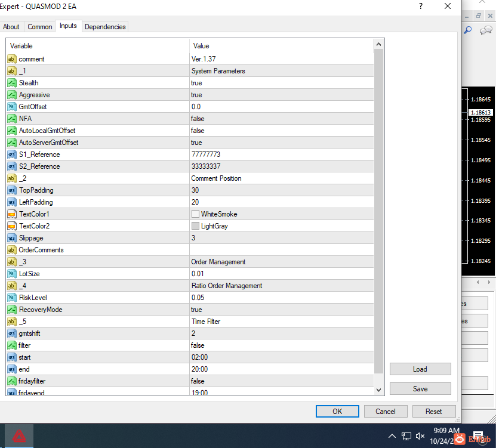Click the double-type icon beside LotSize
The width and height of the screenshot is (496, 448).
pos(12,274)
